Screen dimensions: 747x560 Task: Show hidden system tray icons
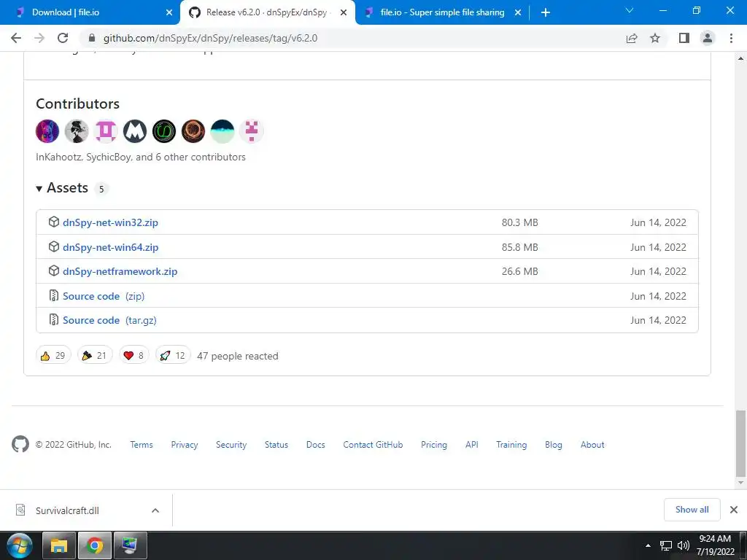648,545
